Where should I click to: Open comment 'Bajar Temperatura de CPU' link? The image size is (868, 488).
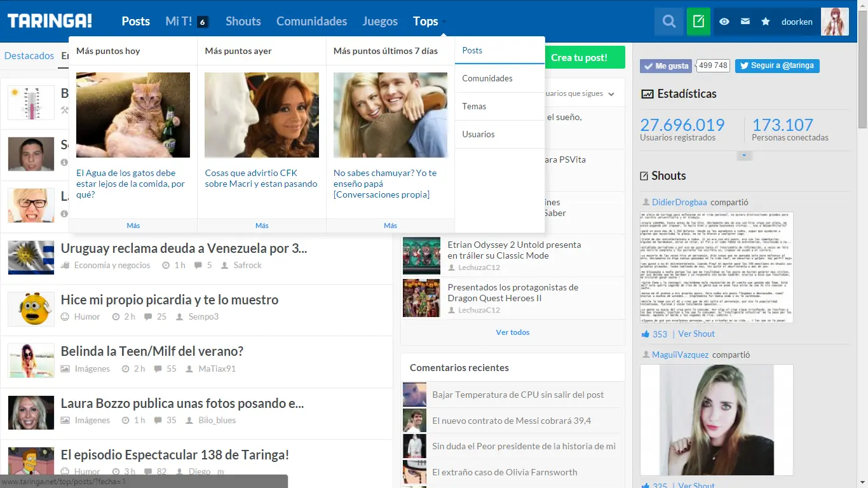point(518,395)
